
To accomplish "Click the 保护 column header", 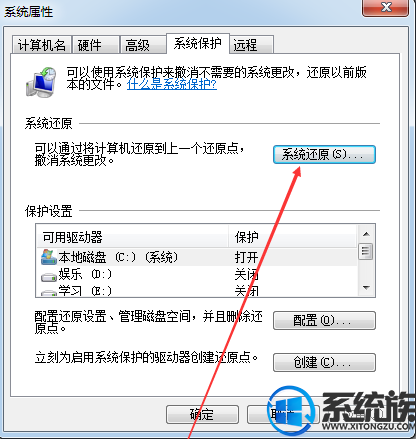I will 293,237.
